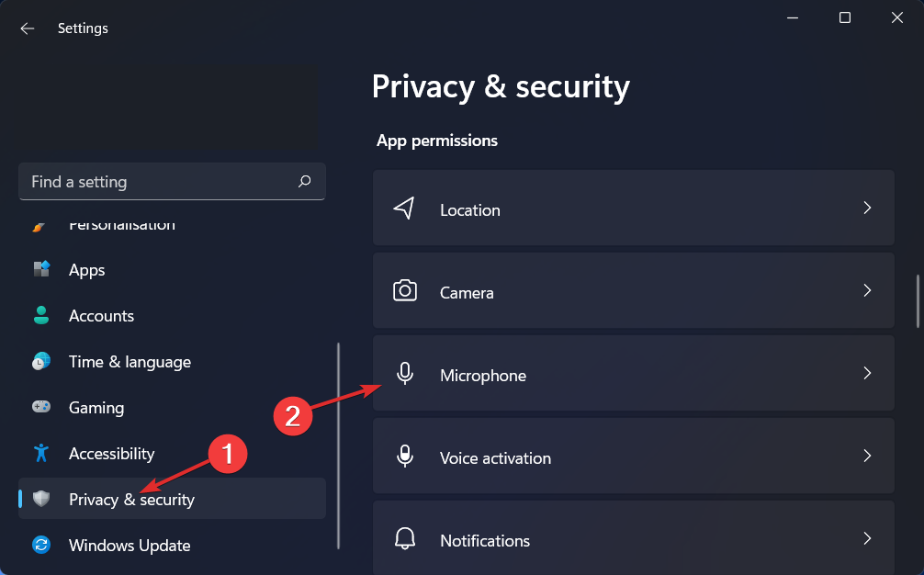This screenshot has width=924, height=575.
Task: Click the main page vertical scrollbar
Action: tap(918, 301)
